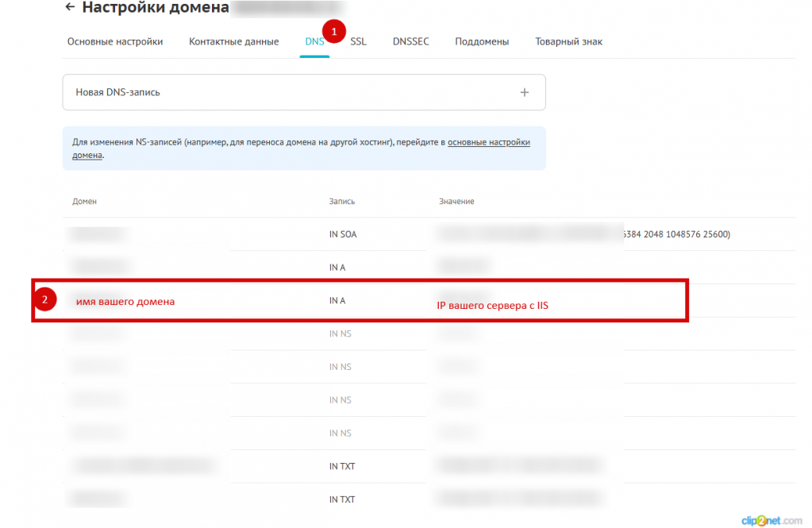Follow the основные настройки домена link

click(489, 142)
